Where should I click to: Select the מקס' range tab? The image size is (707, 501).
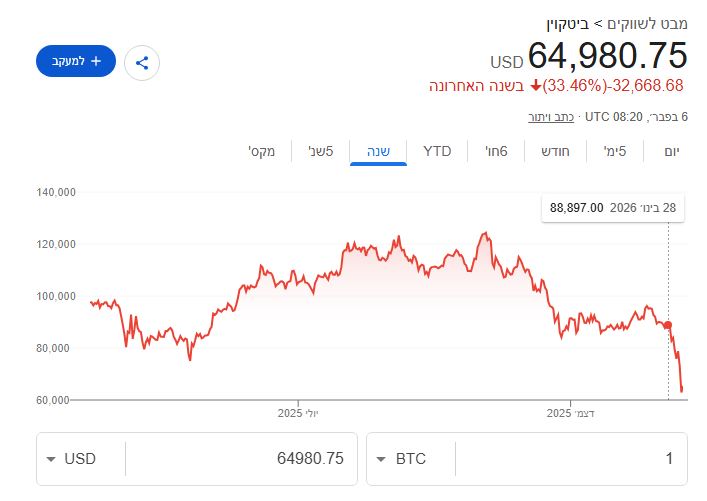click(x=262, y=151)
